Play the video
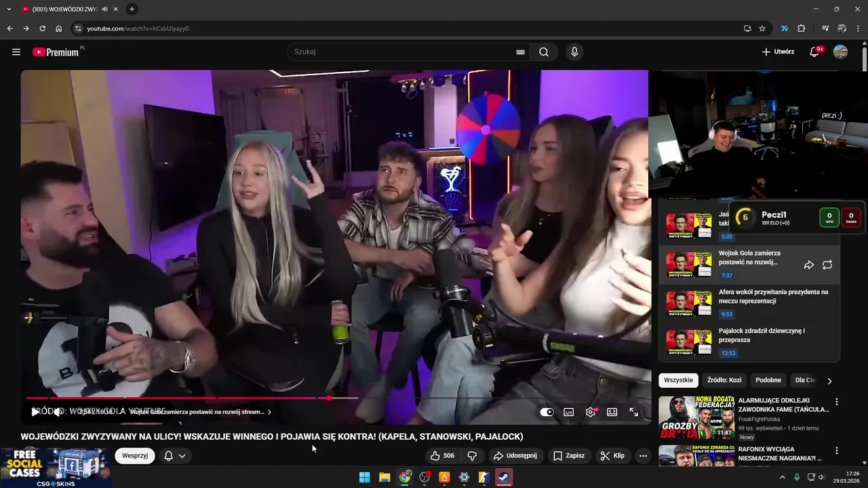The width and height of the screenshot is (868, 488). click(x=35, y=411)
